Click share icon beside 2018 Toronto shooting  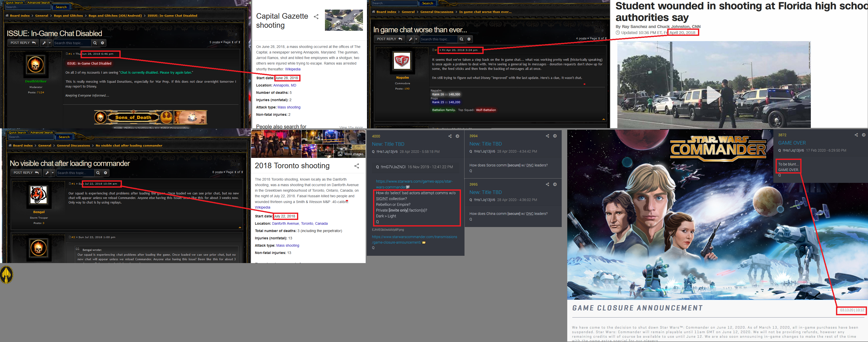tap(356, 166)
